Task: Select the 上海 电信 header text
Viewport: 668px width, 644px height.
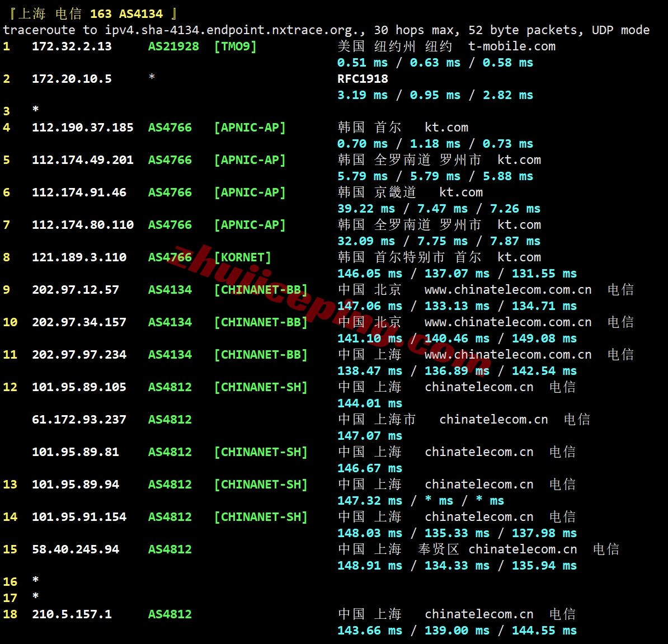Action: [50, 13]
